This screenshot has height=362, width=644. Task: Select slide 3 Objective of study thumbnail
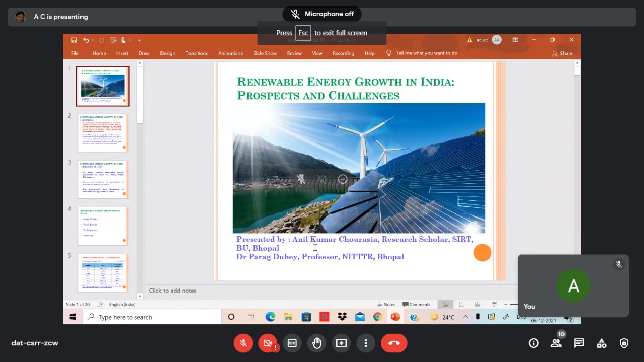point(103,180)
